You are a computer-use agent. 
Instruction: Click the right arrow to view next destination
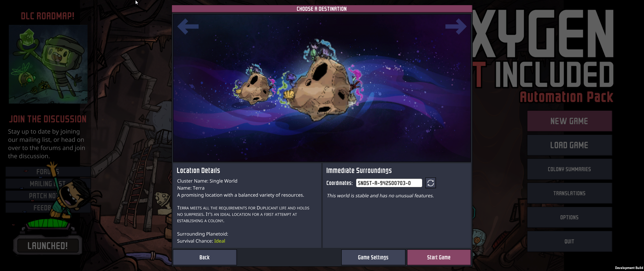tap(456, 26)
